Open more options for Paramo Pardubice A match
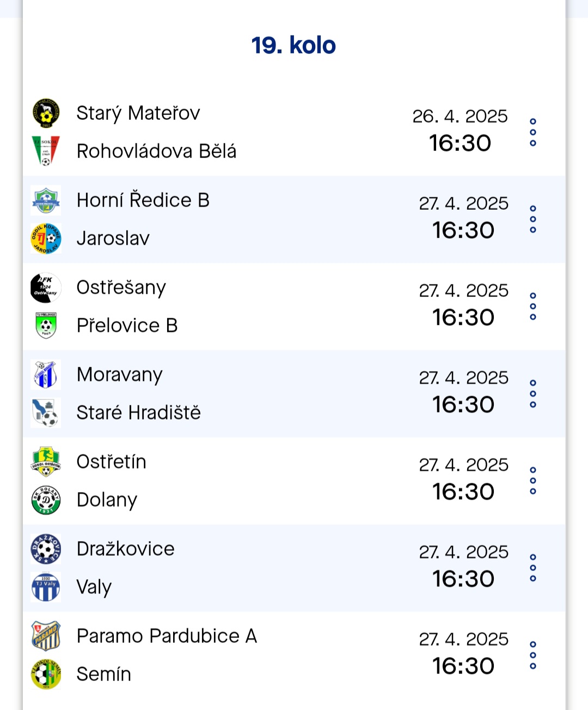Screen dimensions: 588x710 click(x=533, y=655)
